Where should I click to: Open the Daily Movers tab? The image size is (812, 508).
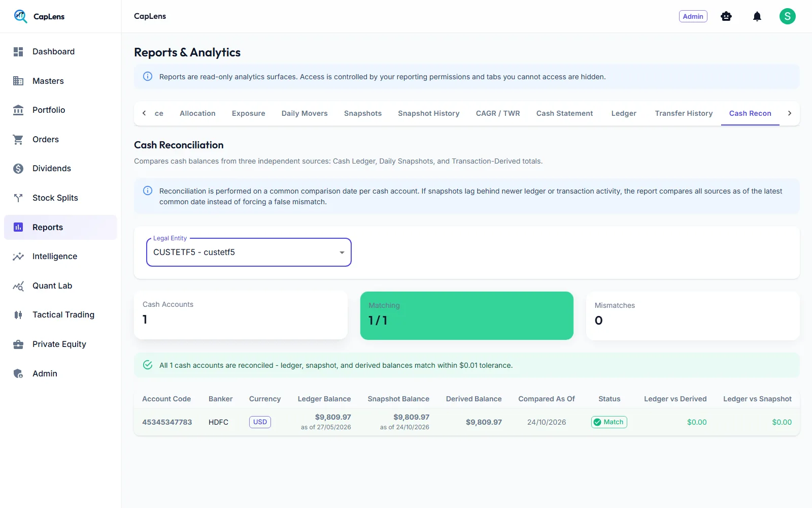[304, 113]
